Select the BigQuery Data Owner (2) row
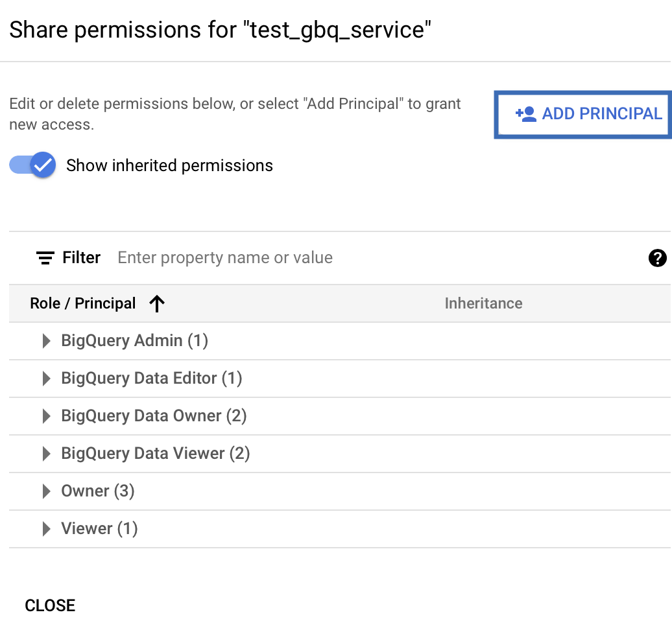Screen dimensions: 672x630 pyautogui.click(x=154, y=416)
